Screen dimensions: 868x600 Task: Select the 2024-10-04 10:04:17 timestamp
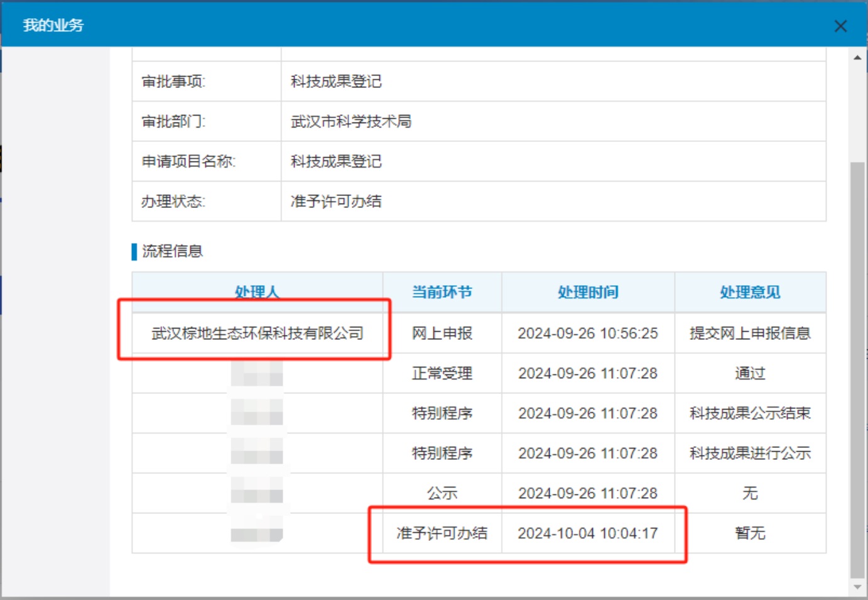click(x=588, y=533)
